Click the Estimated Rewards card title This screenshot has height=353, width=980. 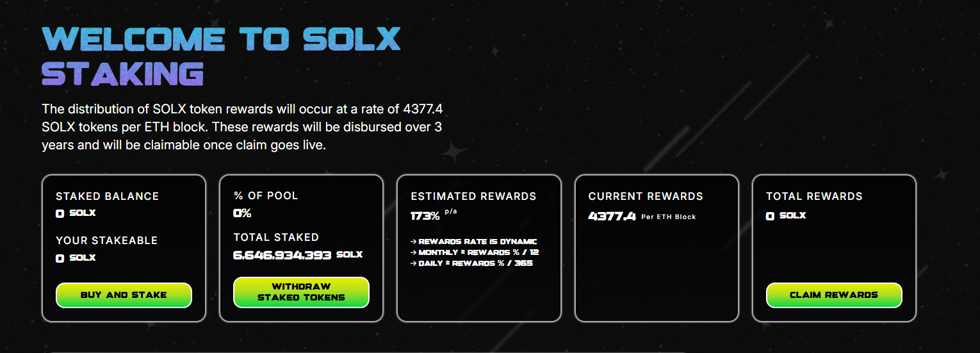(x=473, y=196)
